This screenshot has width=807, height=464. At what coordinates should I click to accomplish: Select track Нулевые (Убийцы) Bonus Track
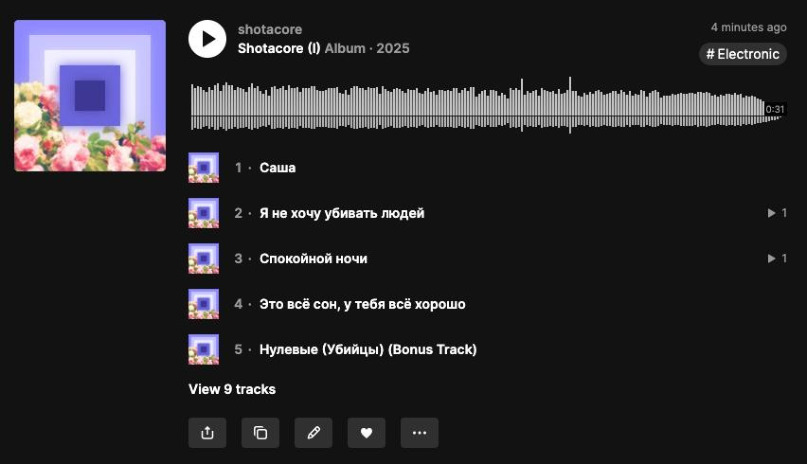point(487,349)
